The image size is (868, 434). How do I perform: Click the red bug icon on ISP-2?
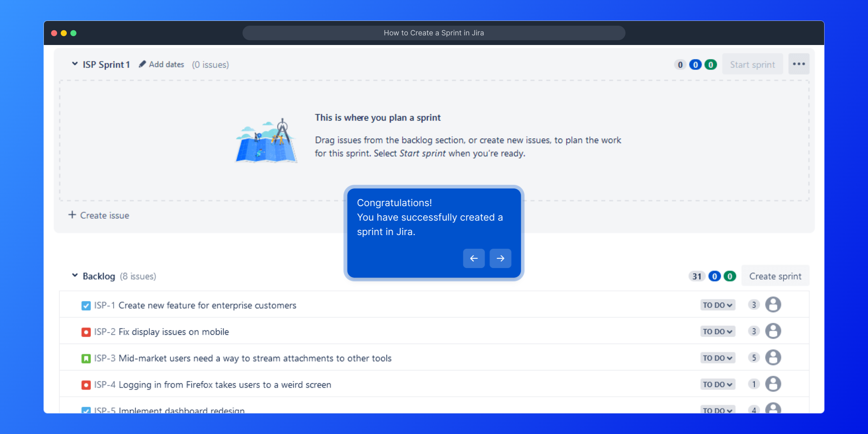click(x=86, y=332)
